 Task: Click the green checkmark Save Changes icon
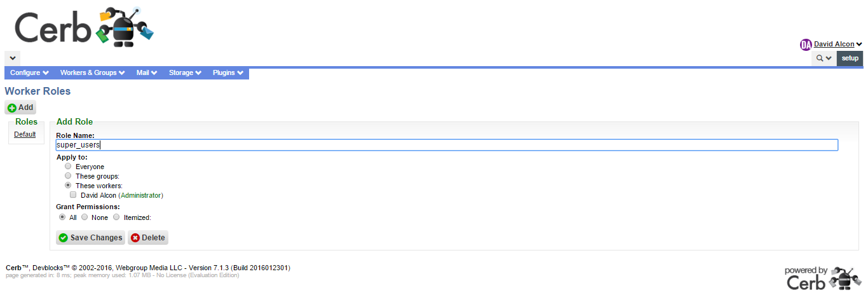[x=63, y=238]
